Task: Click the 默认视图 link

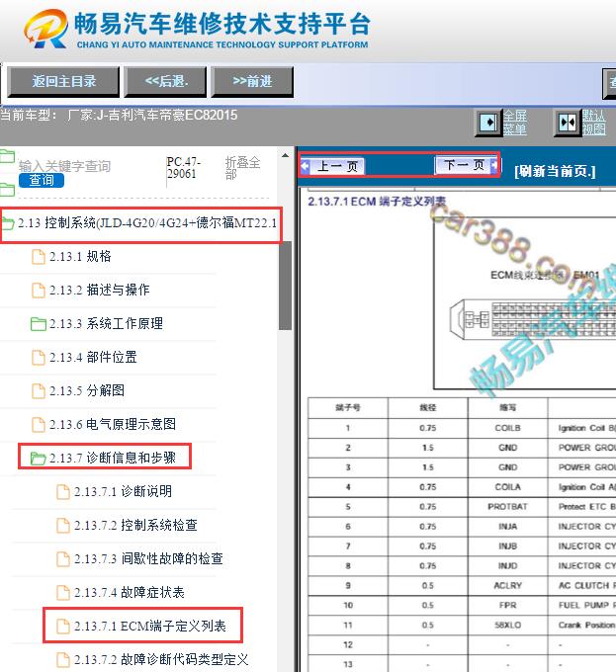Action: tap(594, 123)
